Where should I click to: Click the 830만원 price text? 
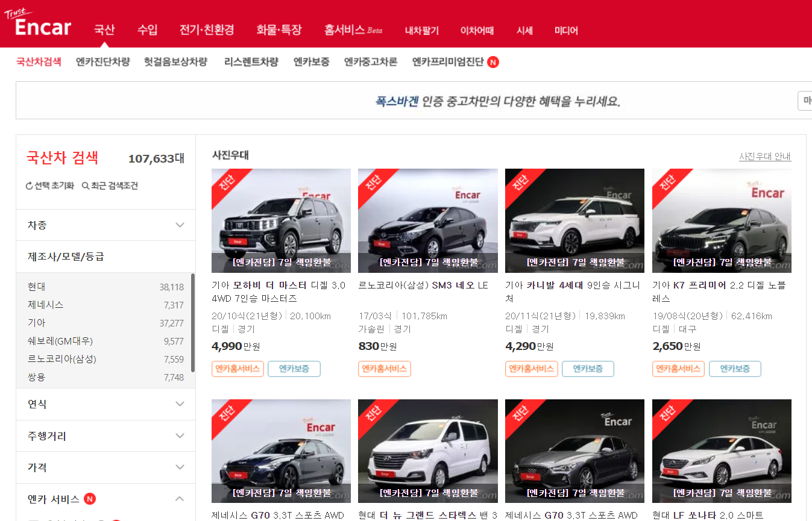[x=377, y=346]
